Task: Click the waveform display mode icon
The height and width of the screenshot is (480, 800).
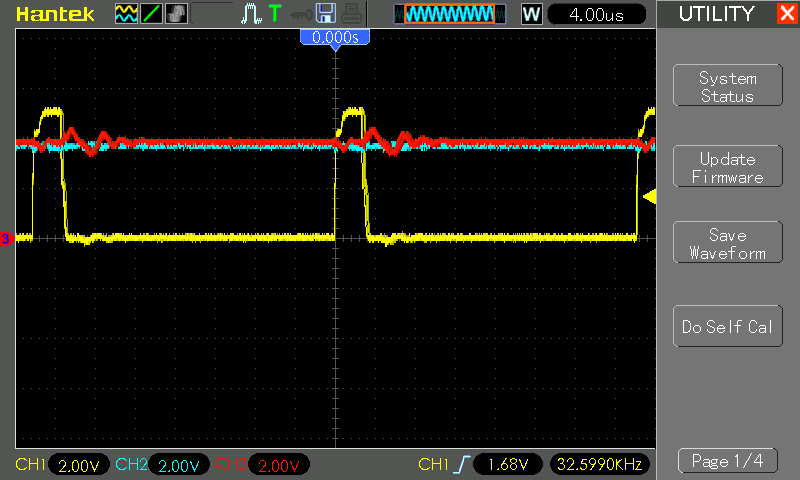Action: [x=126, y=14]
